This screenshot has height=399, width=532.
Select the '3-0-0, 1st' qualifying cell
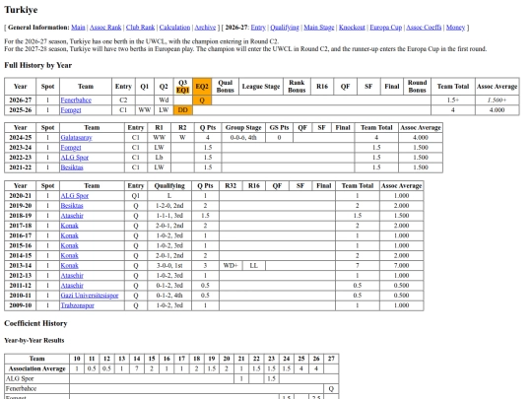click(169, 265)
